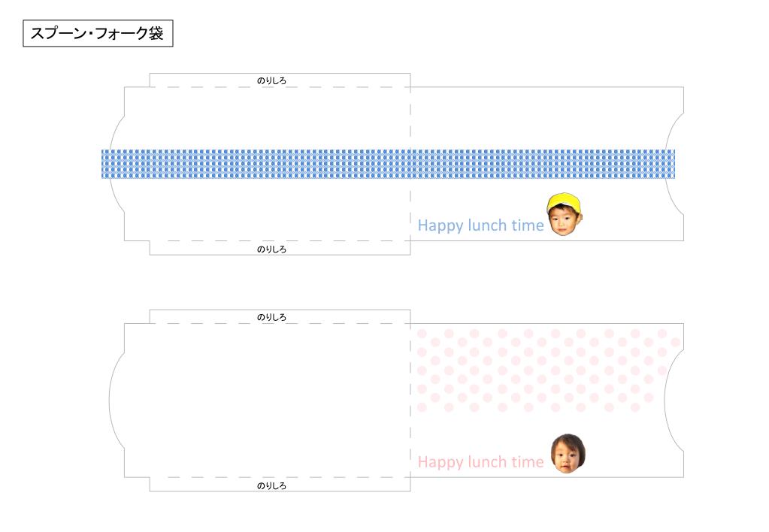Click the pink polka dot pattern area
This screenshot has height=532, width=769.
pyautogui.click(x=548, y=370)
